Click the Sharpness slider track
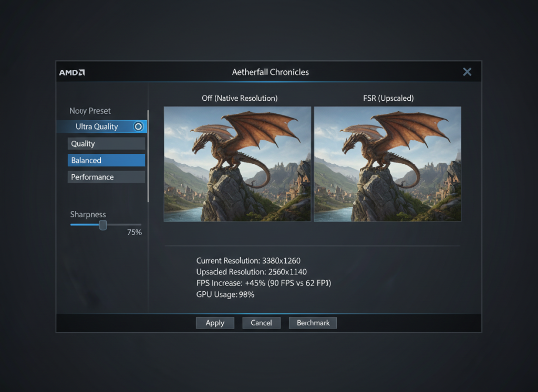 tap(106, 225)
